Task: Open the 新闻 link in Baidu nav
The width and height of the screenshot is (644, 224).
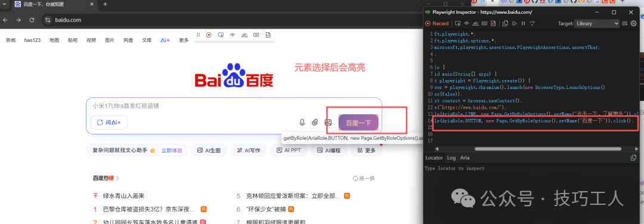Action: coord(11,41)
